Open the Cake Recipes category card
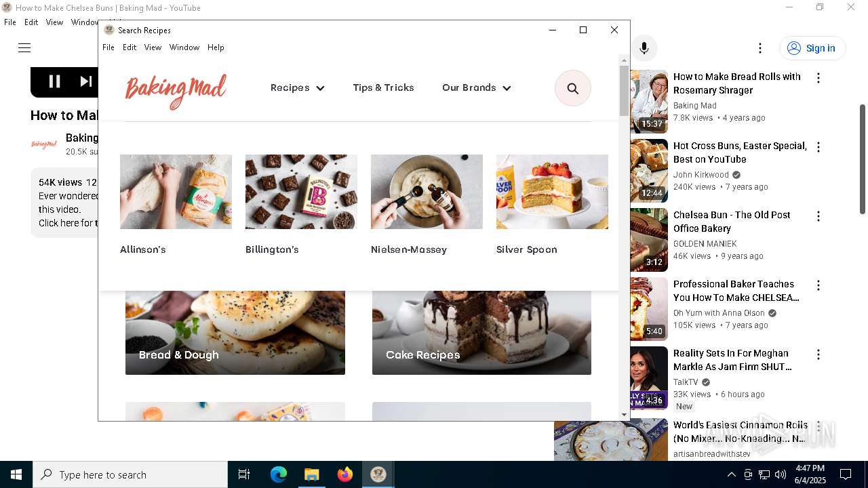 point(481,333)
